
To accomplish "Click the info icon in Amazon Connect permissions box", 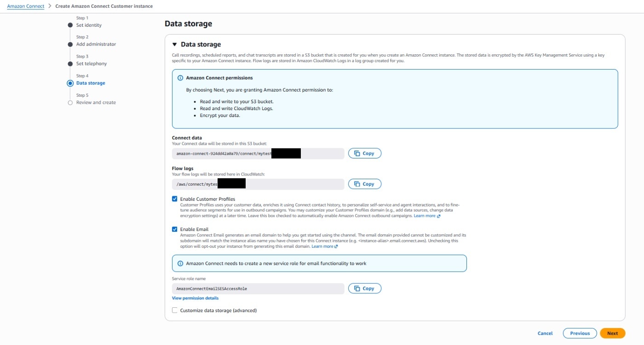I will point(180,78).
